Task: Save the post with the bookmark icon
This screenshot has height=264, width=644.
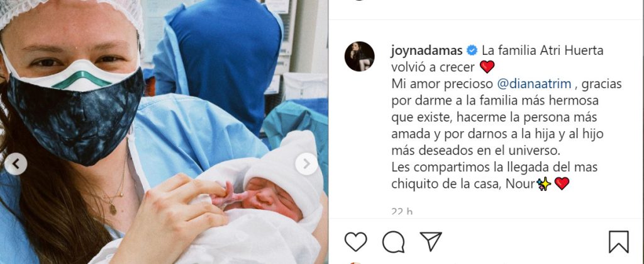Action: coord(619,242)
